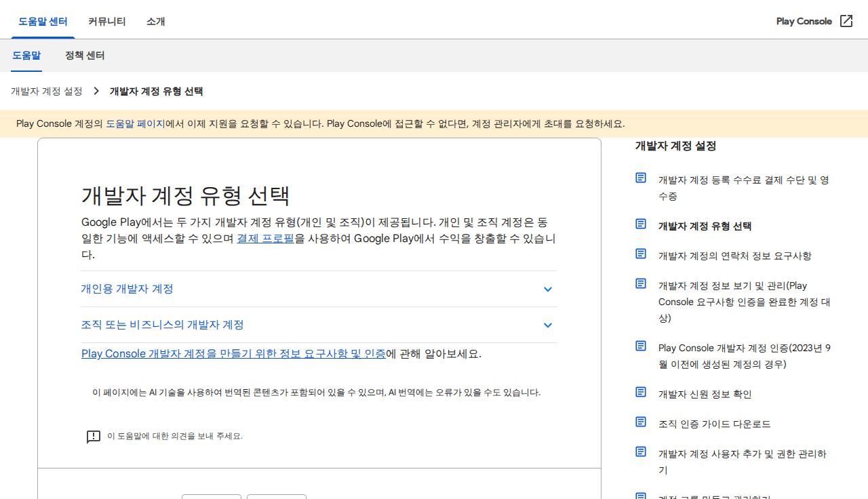Open sidebar article 개발자 계정의 연락처 정보 요구사항
The image size is (868, 499).
tap(735, 256)
